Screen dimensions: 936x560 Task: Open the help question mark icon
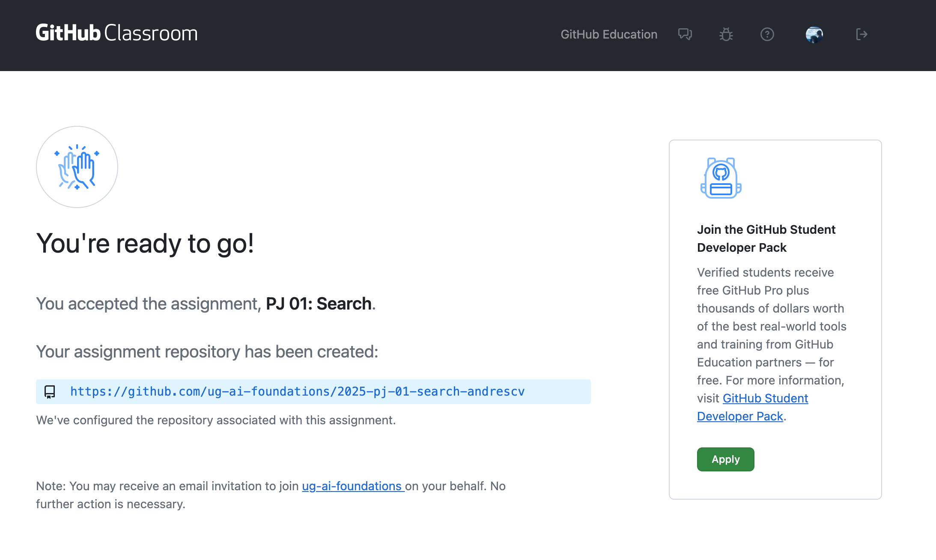[767, 34]
